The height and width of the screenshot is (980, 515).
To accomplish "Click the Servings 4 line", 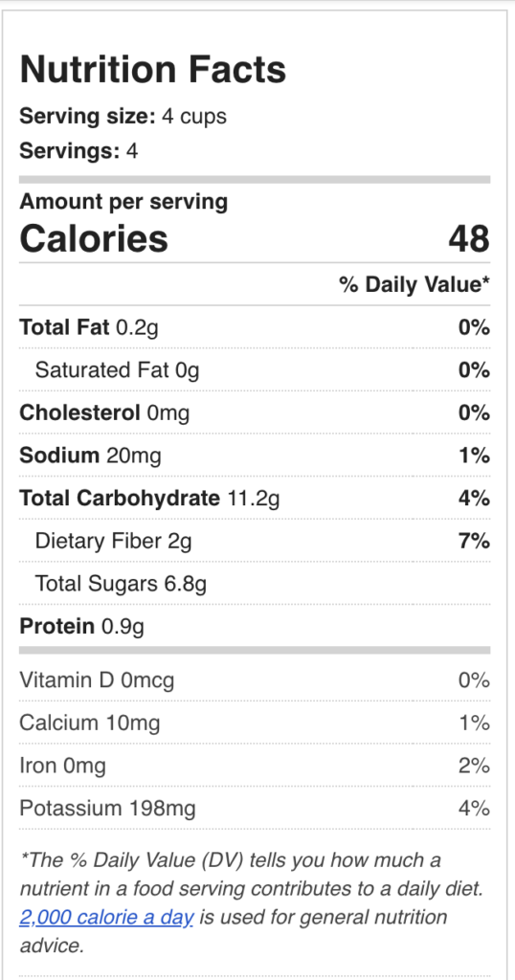I will (78, 151).
